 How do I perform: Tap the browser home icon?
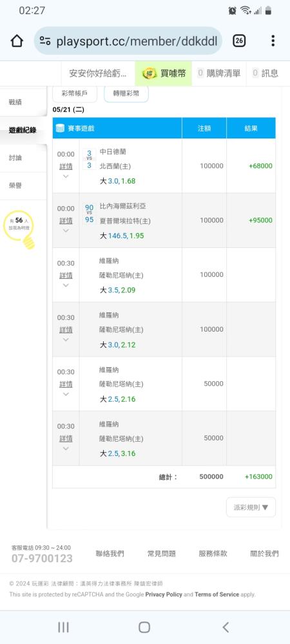(17, 41)
